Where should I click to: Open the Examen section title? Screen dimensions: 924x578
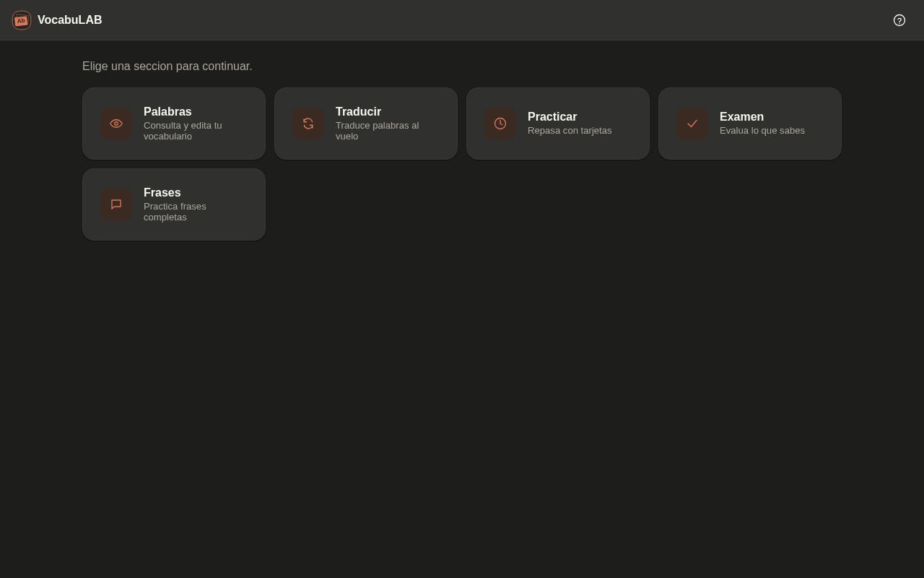[x=741, y=117]
